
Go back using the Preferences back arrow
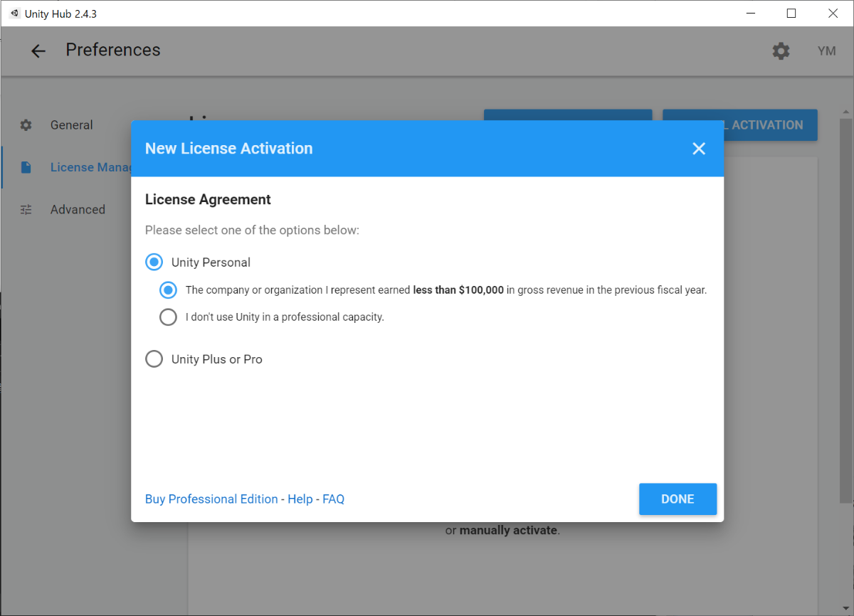[38, 51]
